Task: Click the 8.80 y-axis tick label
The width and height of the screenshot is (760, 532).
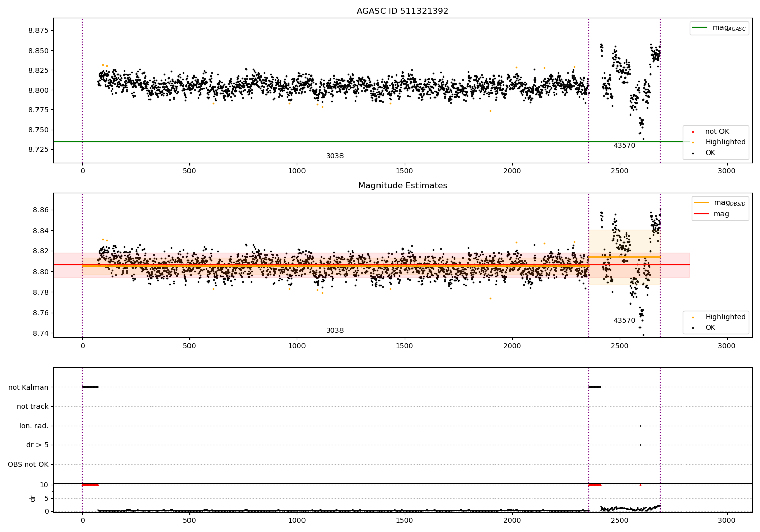Action: click(41, 272)
